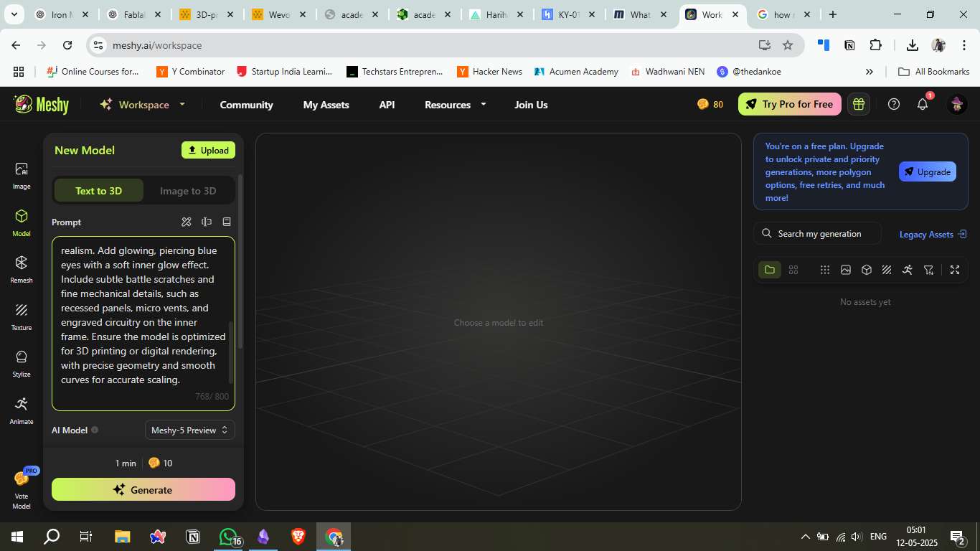The width and height of the screenshot is (980, 551).
Task: Switch to the Wevo browser tab
Action: (x=279, y=14)
